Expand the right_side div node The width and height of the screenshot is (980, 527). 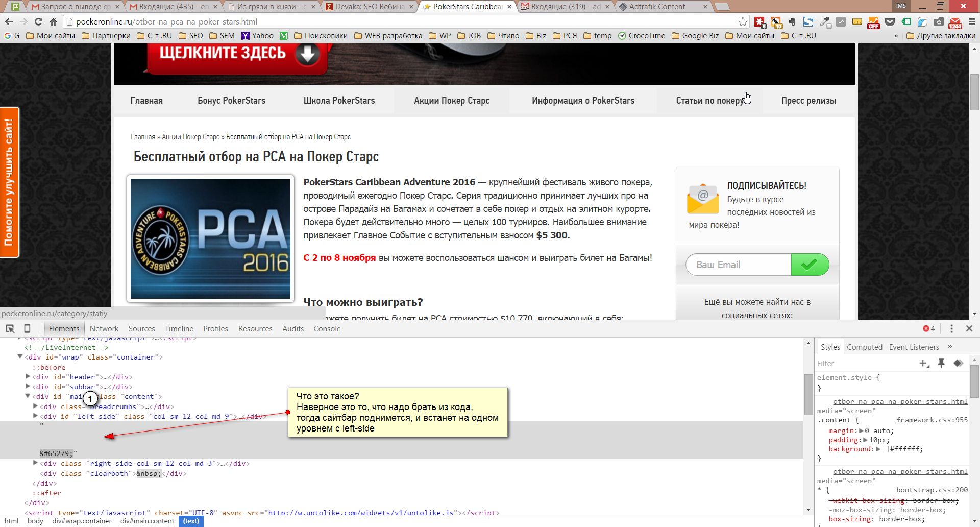35,463
